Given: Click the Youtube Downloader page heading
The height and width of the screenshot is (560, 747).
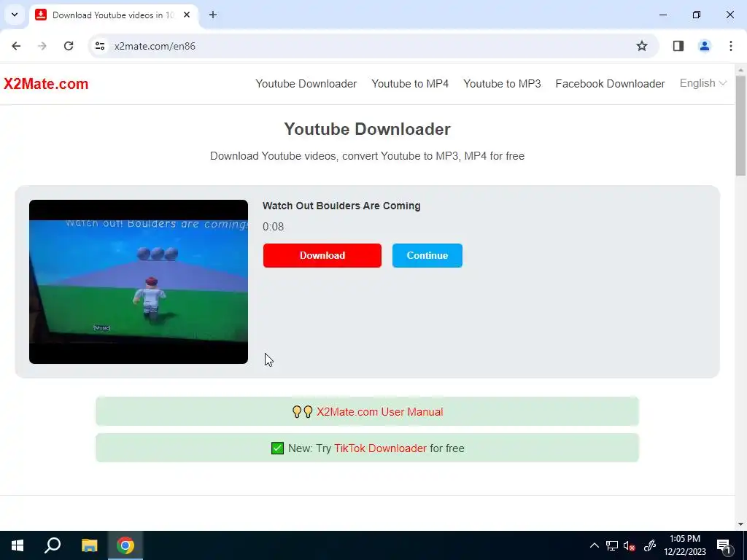Looking at the screenshot, I should (x=368, y=129).
